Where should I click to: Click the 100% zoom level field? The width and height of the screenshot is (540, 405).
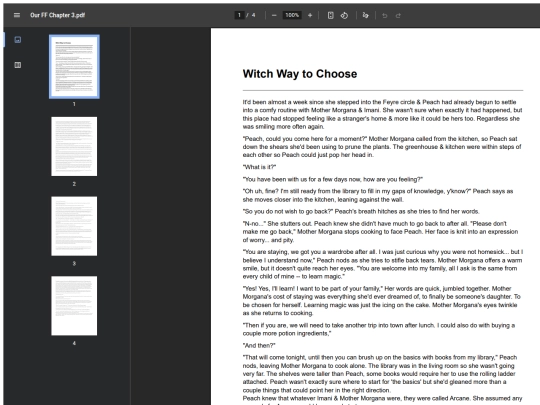pos(292,15)
